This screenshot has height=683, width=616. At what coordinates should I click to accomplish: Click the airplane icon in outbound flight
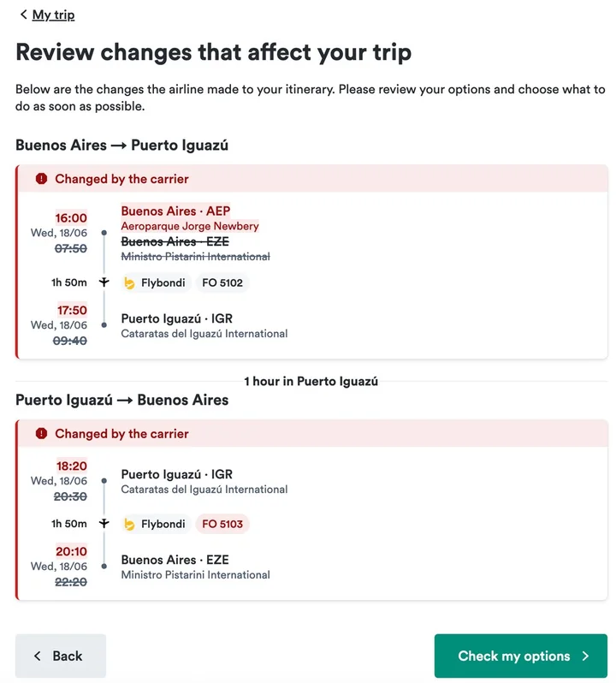(104, 282)
